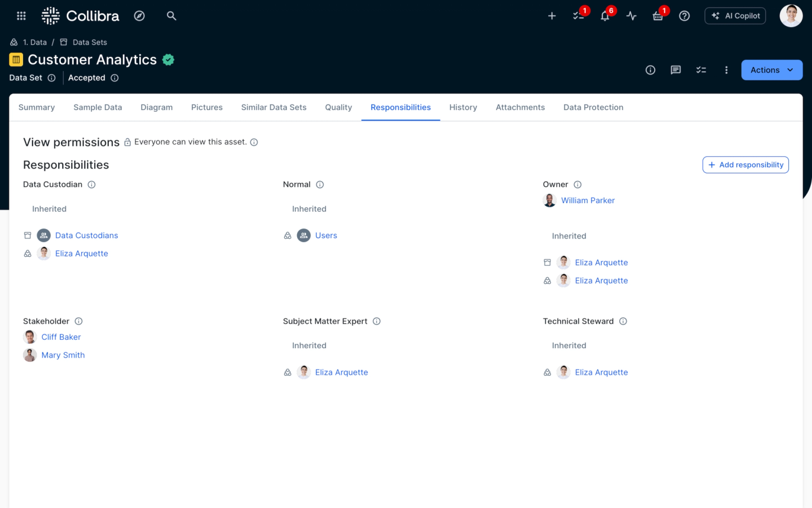
Task: Open the comments icon near Actions
Action: [x=676, y=70]
